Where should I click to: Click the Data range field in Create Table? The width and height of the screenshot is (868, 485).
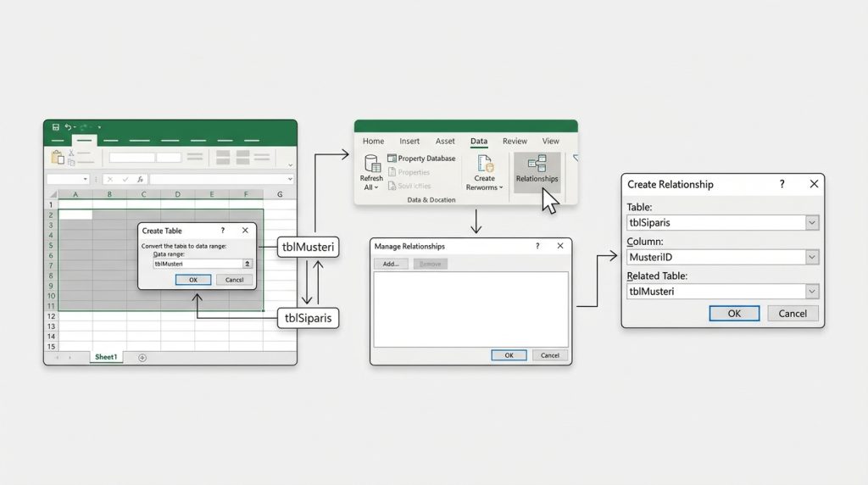[197, 264]
